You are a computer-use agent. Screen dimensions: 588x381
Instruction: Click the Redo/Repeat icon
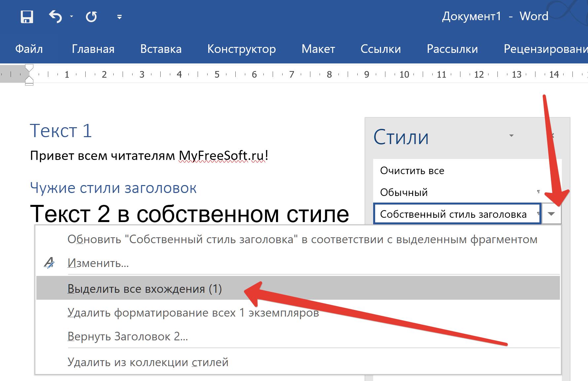91,17
